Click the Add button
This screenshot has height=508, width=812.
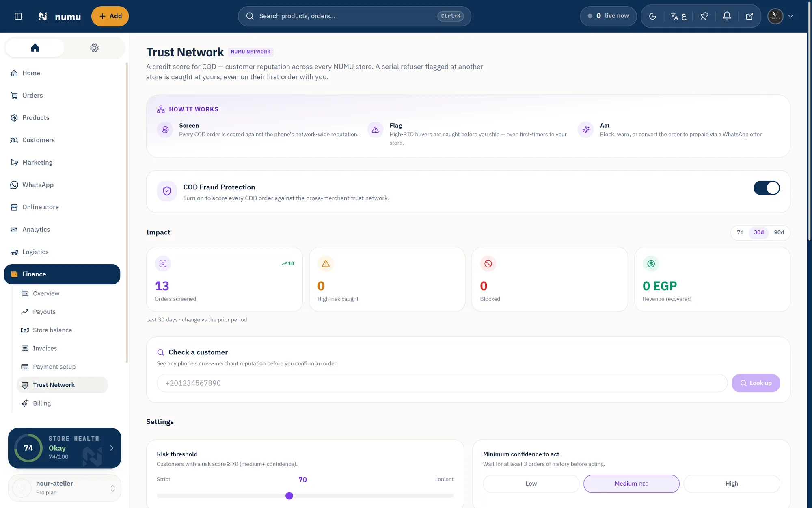tap(110, 16)
